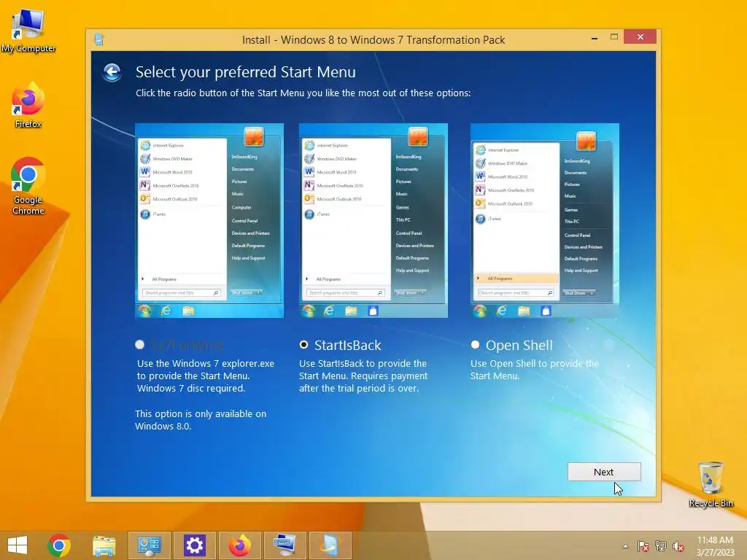Open Firefox desktop shortcut
Viewport: 747px width, 560px height.
pos(28,105)
